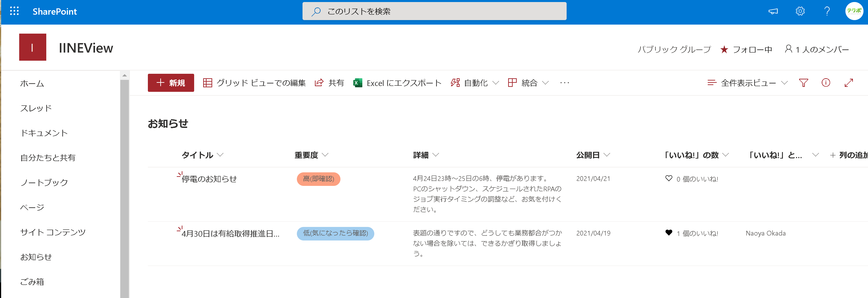Open the help question mark icon
The image size is (868, 298).
click(827, 11)
